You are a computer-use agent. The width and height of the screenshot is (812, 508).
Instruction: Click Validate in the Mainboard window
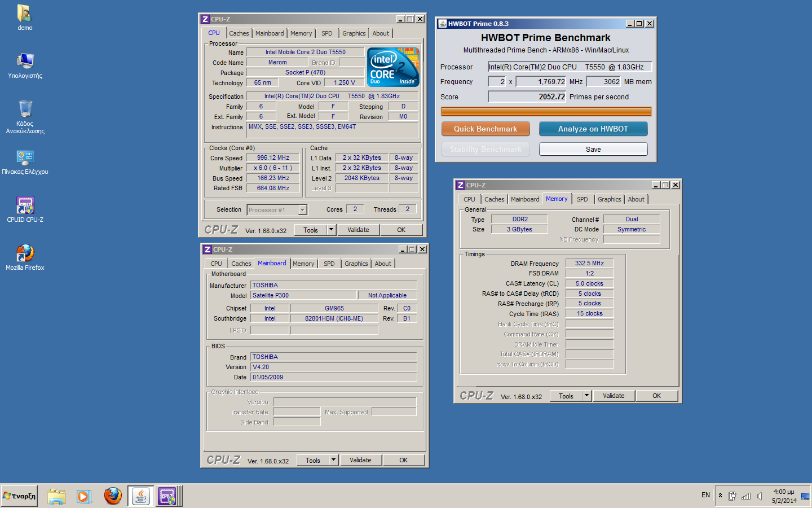pos(360,460)
